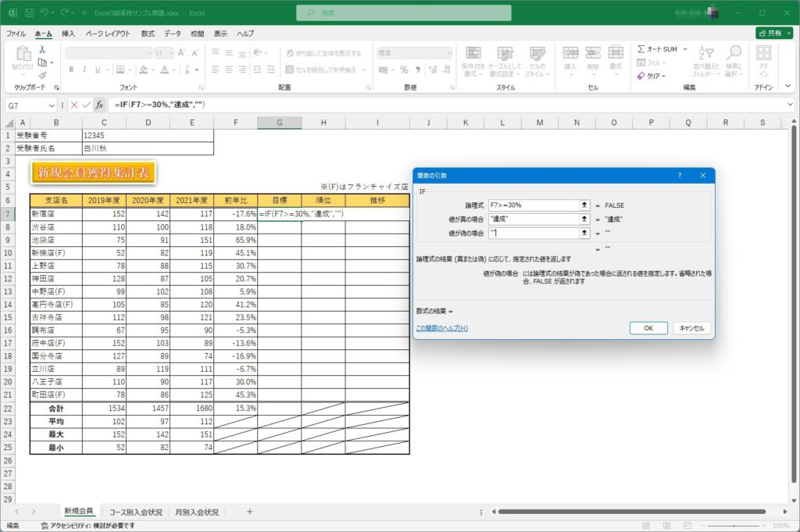Click the fx Insert Function icon
800x532 pixels.
point(99,105)
